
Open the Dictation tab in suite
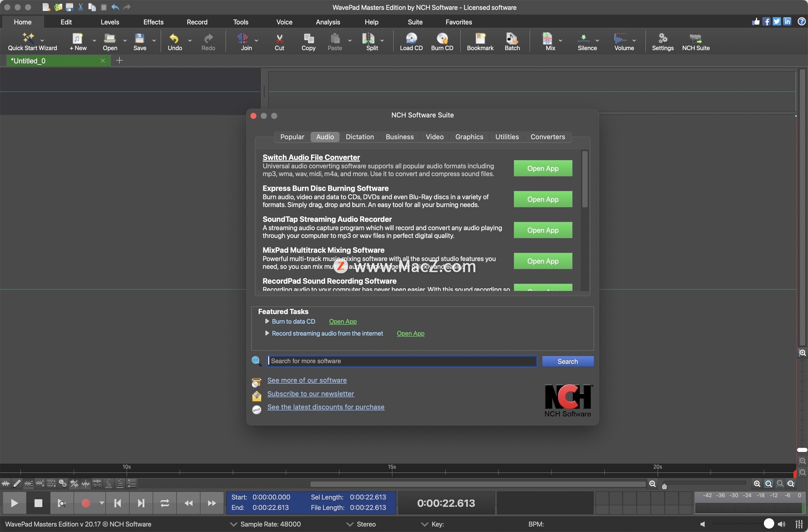(x=360, y=137)
